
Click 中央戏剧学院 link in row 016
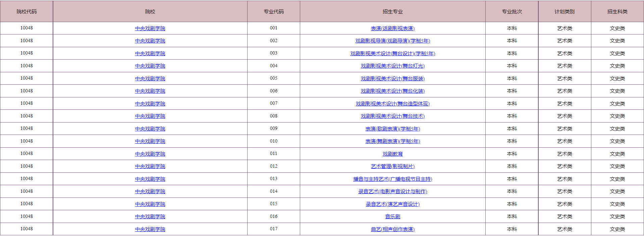tap(150, 217)
